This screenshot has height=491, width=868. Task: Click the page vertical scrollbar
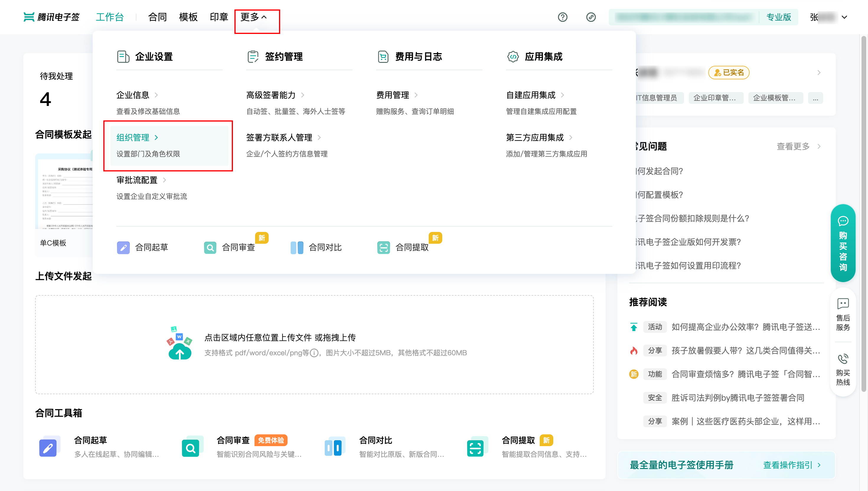click(x=864, y=214)
